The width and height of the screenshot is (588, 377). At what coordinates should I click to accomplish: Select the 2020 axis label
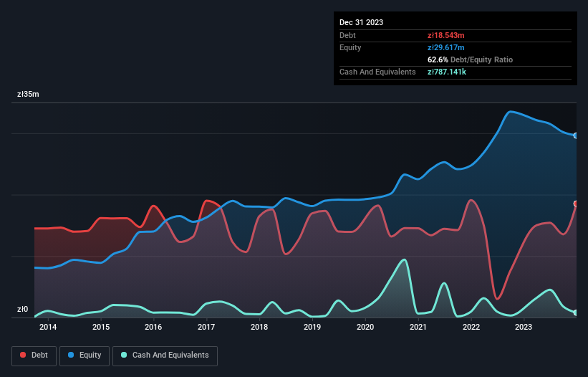[365, 328]
